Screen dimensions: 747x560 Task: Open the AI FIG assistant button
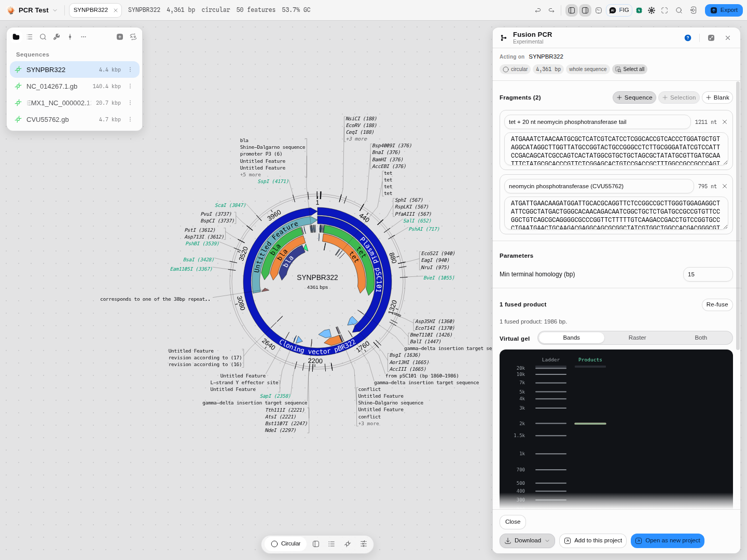(x=619, y=10)
